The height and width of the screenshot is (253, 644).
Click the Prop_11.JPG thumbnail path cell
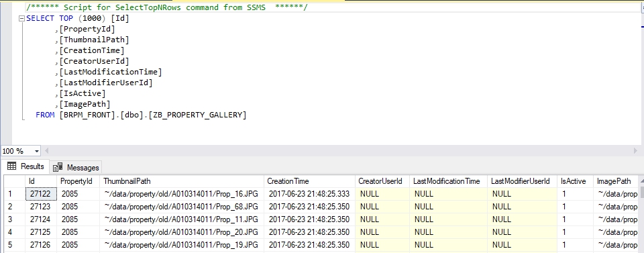pos(182,219)
